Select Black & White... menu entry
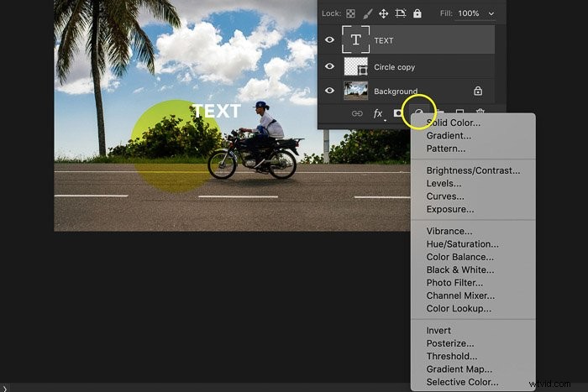This screenshot has width=588, height=392. pos(459,269)
